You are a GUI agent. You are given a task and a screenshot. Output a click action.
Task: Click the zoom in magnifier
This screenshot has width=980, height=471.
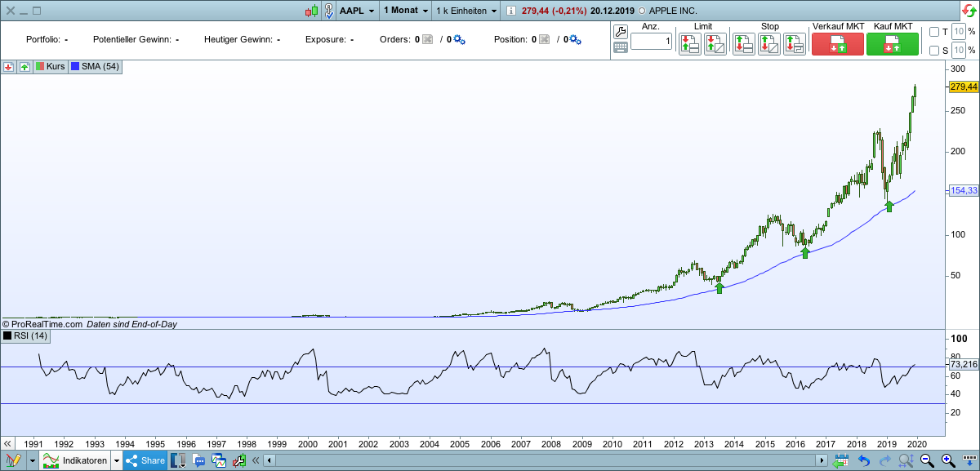(949, 460)
